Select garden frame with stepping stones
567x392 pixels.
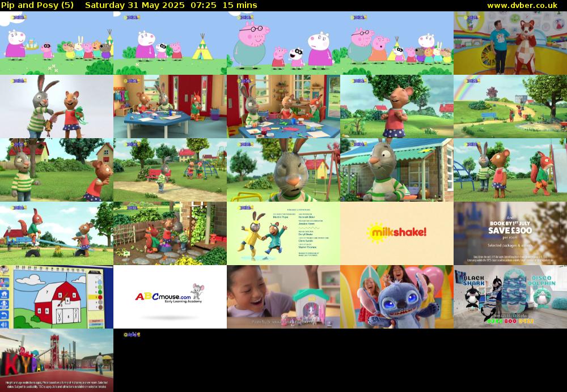click(170, 233)
